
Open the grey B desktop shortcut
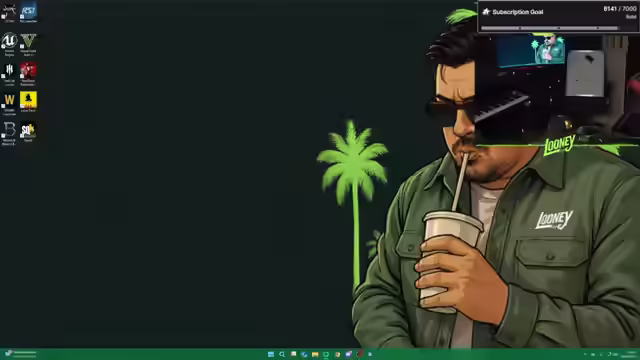click(x=9, y=133)
